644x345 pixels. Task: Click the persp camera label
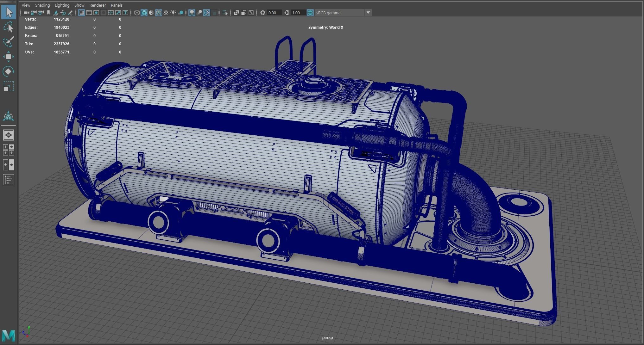click(327, 338)
